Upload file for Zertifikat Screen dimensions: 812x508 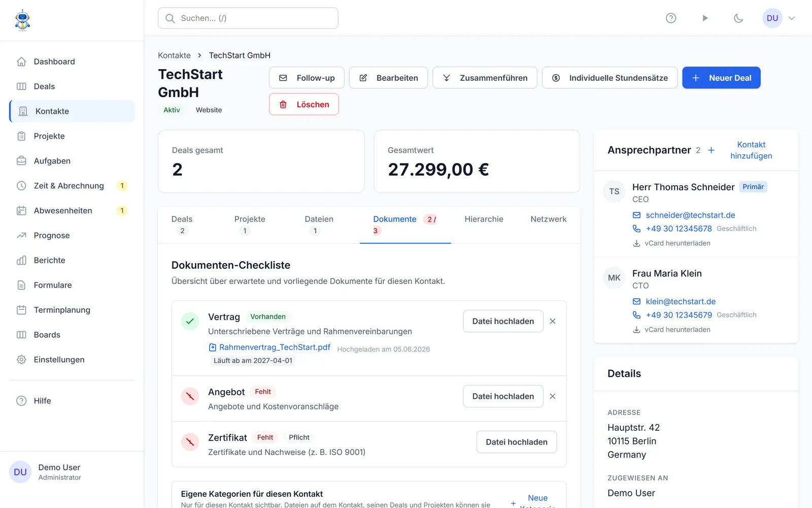pyautogui.click(x=517, y=442)
